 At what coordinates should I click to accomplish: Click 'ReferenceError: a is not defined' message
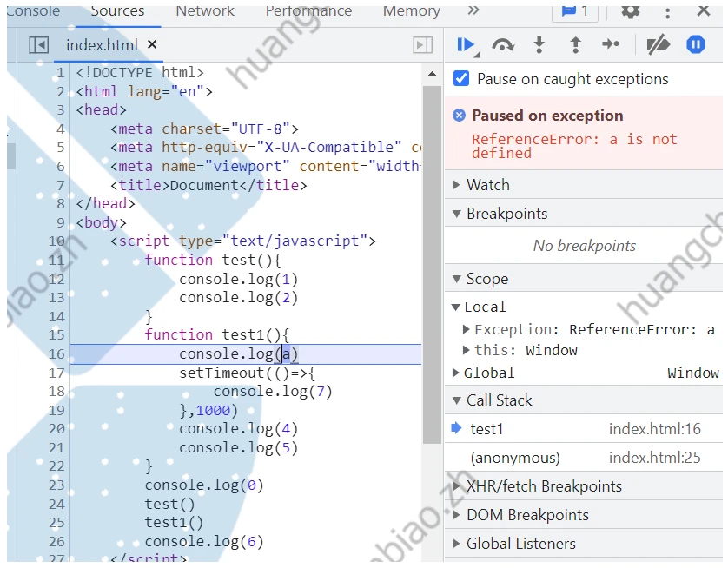point(574,146)
